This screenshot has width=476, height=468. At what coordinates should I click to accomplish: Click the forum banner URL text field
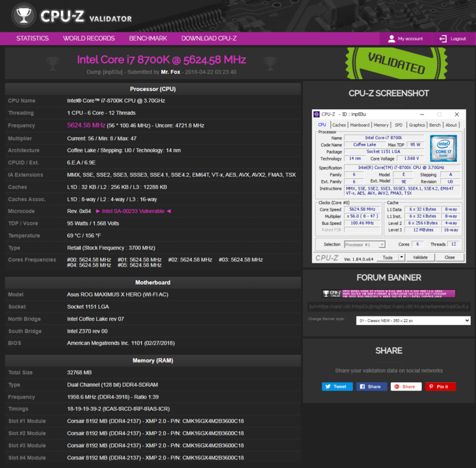(388, 306)
